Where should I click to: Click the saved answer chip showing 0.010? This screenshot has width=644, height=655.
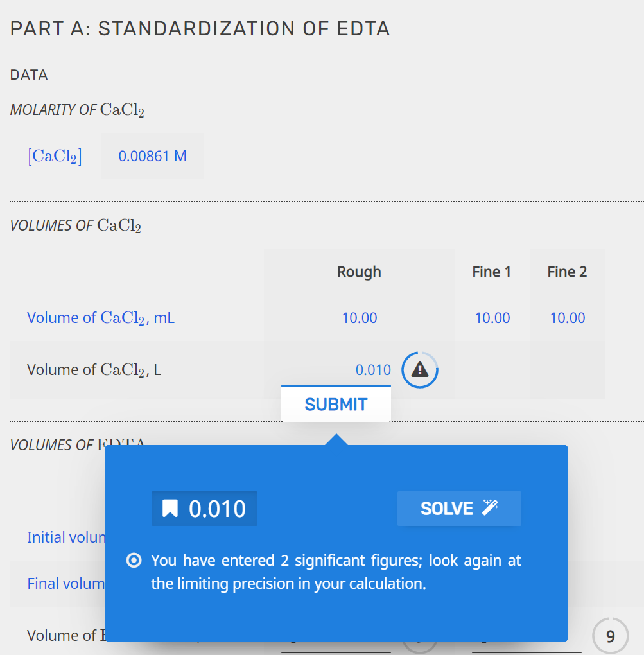(204, 508)
